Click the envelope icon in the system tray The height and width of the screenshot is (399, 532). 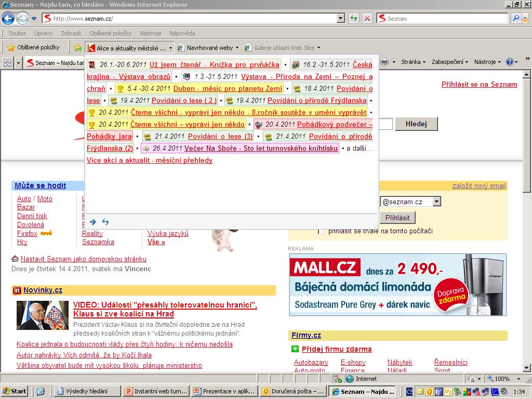click(420, 392)
